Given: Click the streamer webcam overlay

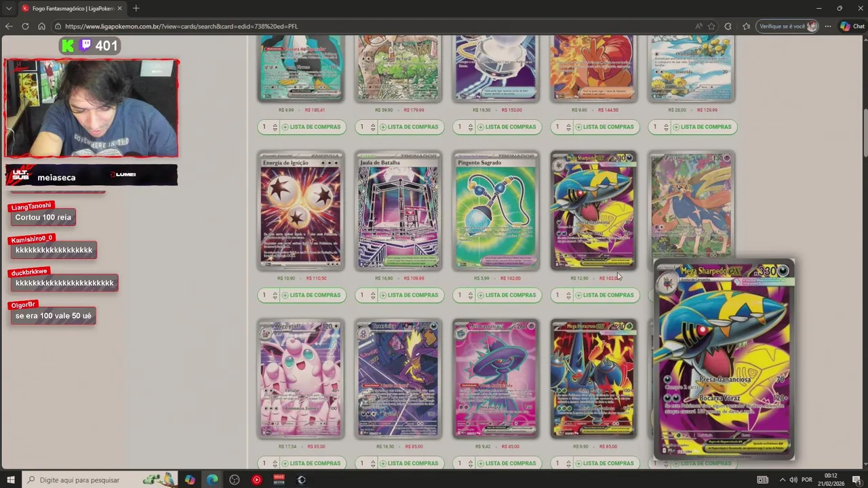Looking at the screenshot, I should (92, 108).
